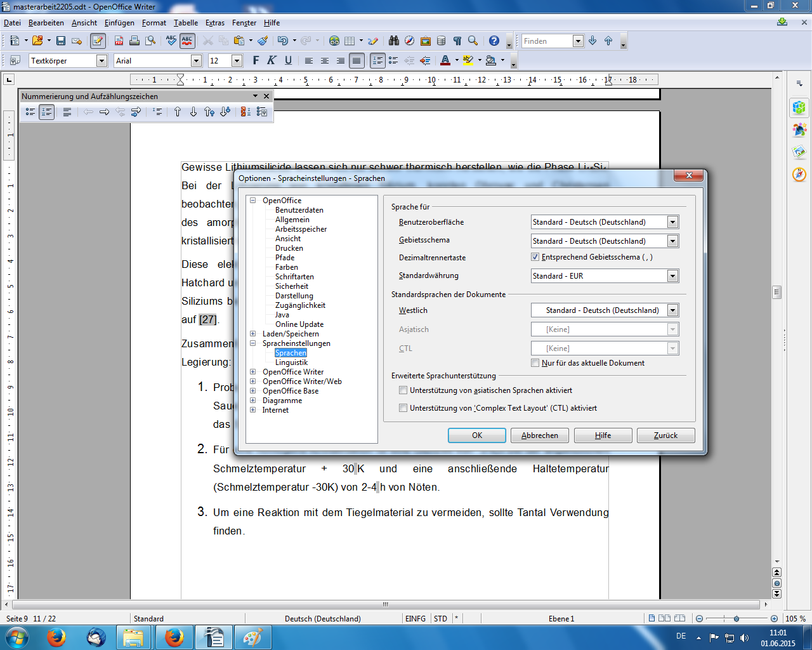Open the Benutzeroberfläche language dropdown
The height and width of the screenshot is (650, 812).
coord(672,222)
